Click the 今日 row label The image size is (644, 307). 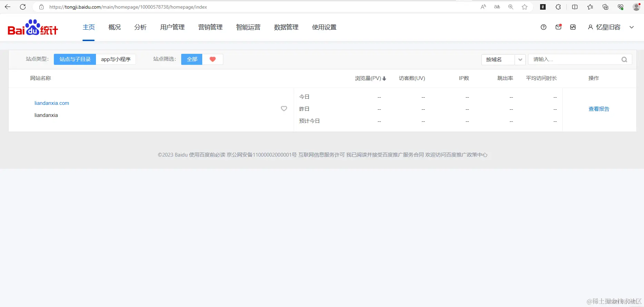click(x=304, y=97)
